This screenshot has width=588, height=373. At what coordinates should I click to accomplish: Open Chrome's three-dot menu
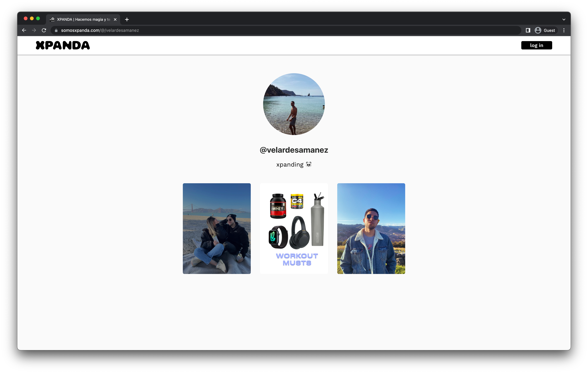pyautogui.click(x=564, y=30)
